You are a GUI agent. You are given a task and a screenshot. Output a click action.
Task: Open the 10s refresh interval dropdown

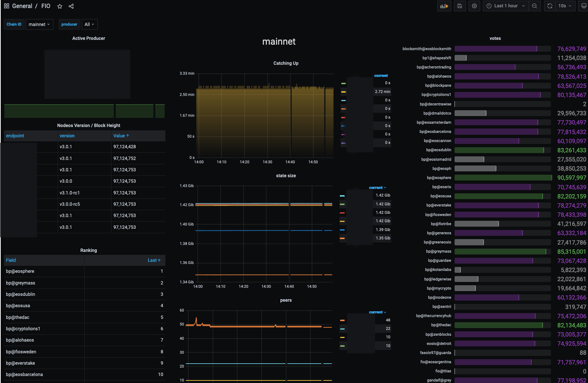(565, 6)
